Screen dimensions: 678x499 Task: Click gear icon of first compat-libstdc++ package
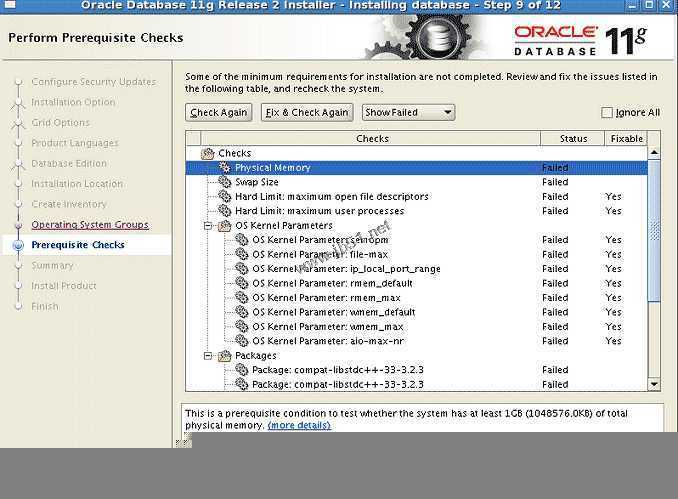coord(241,370)
